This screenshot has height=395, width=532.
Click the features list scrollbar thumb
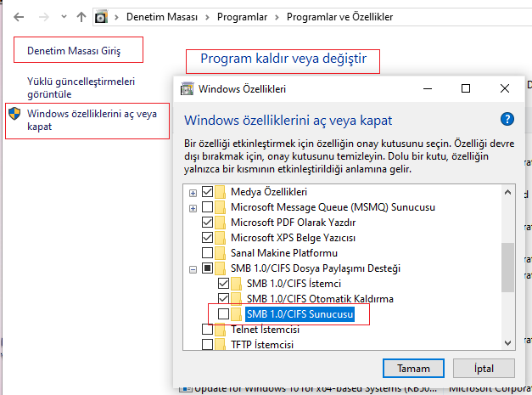click(x=507, y=267)
